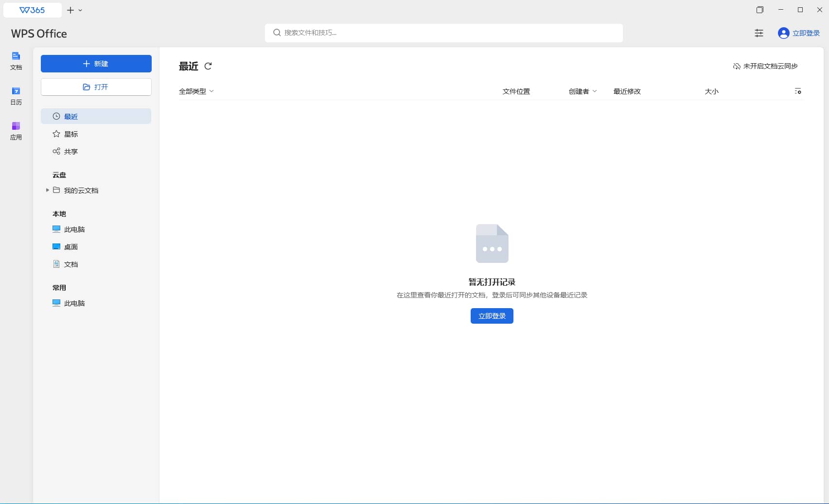Select the 星标 starred menu item
Image resolution: width=829 pixels, height=504 pixels.
[x=71, y=134]
